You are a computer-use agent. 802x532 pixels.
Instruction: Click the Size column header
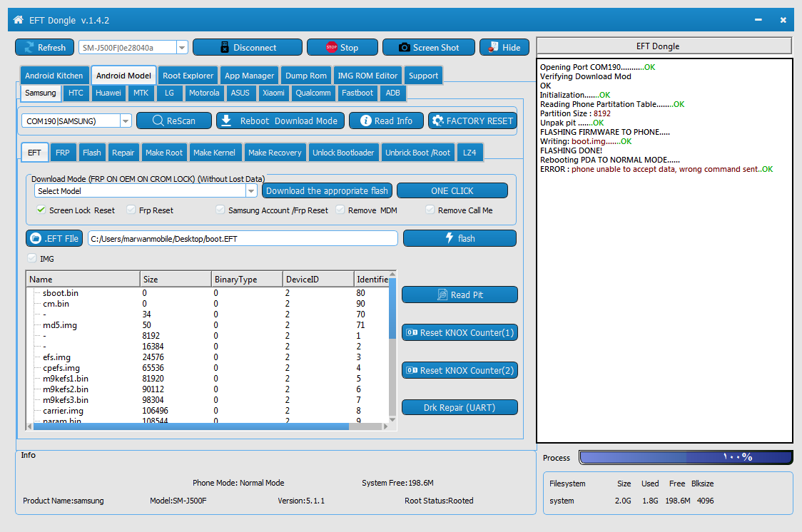click(x=176, y=280)
